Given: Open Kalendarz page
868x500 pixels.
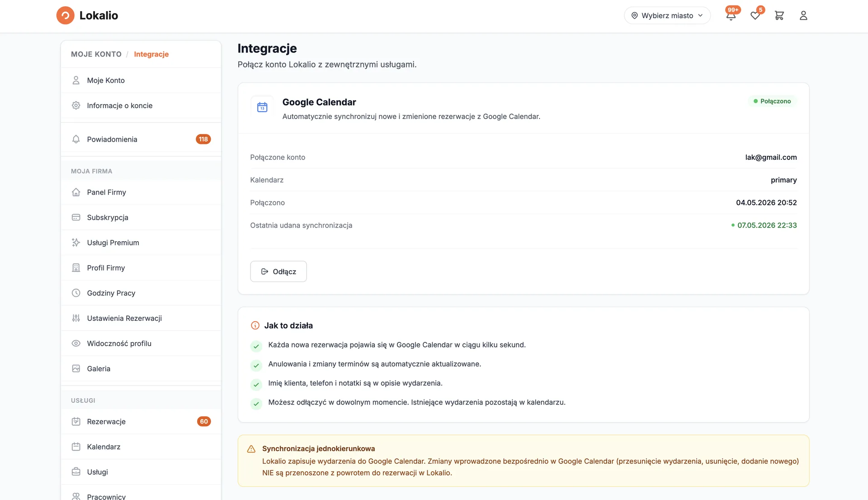Looking at the screenshot, I should (x=141, y=447).
